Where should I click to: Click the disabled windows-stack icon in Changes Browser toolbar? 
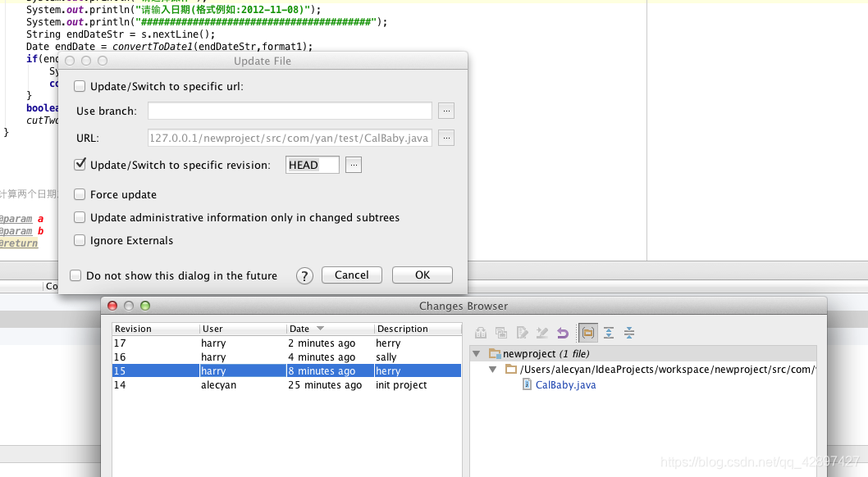click(x=501, y=333)
